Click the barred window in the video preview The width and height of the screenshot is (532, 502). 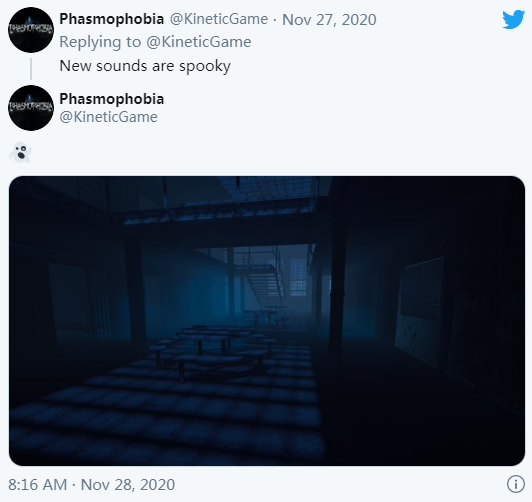299,277
